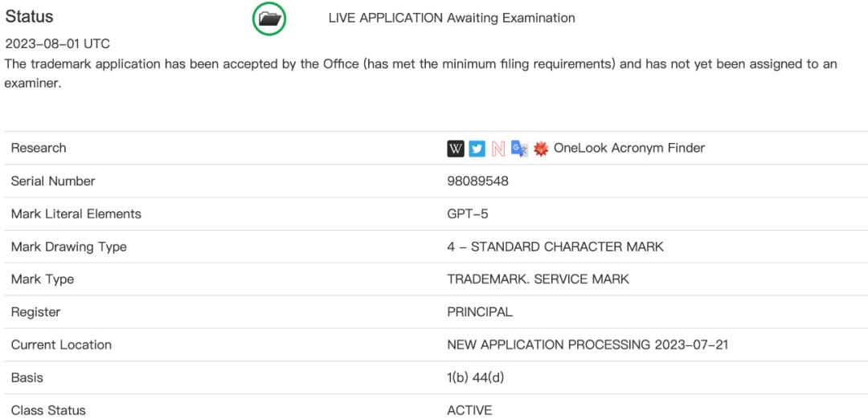Follow the OneLook link

(x=581, y=148)
